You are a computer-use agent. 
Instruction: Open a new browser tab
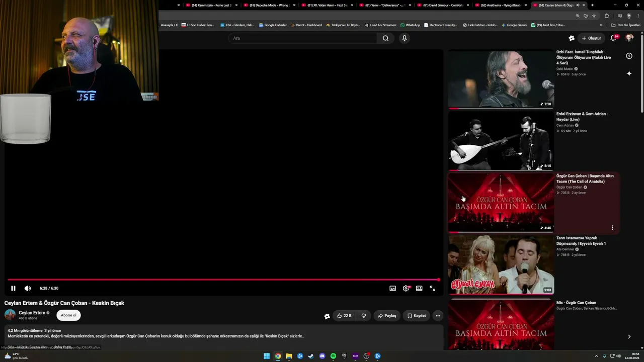[x=592, y=5]
